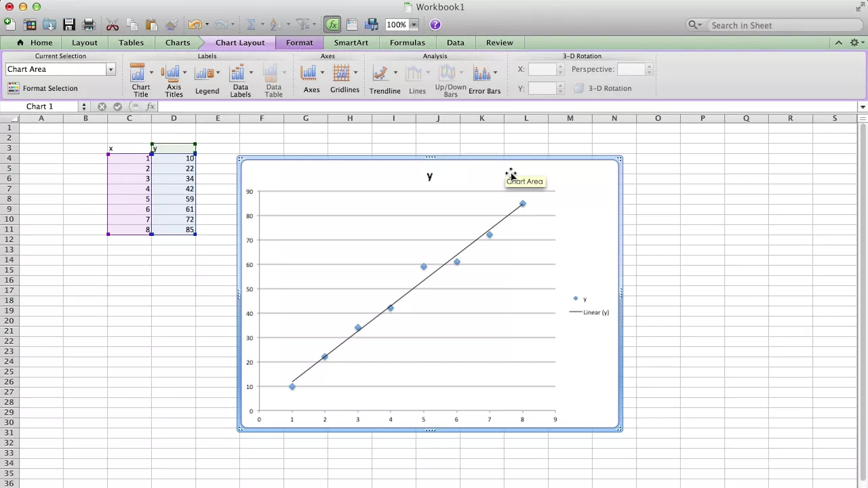Click column header G
Screen dimensions: 868x488
pyautogui.click(x=306, y=119)
